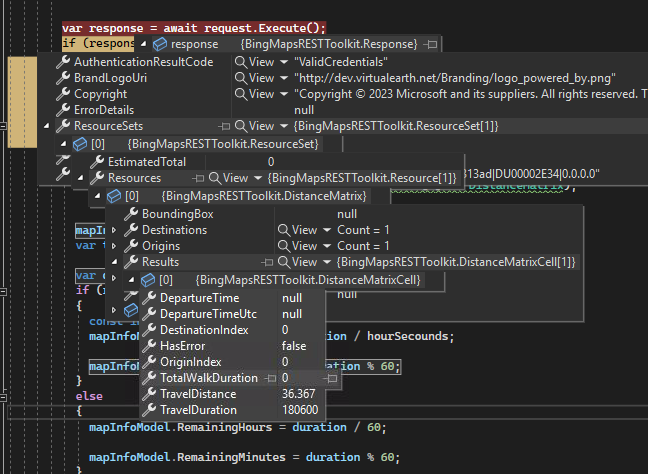Screen dimensions: 648x474
Task: Click the wrench icon beside DestinationIndex
Action: pyautogui.click(x=149, y=330)
